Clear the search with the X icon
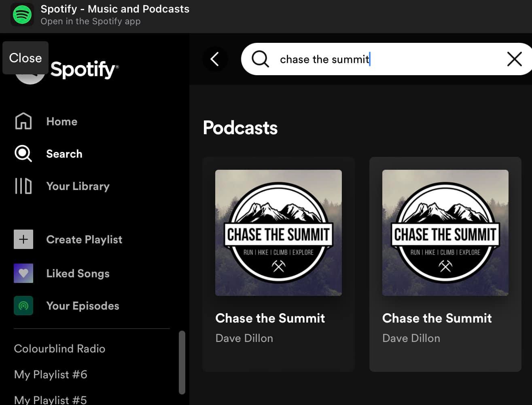Image resolution: width=532 pixels, height=405 pixels. click(x=514, y=59)
